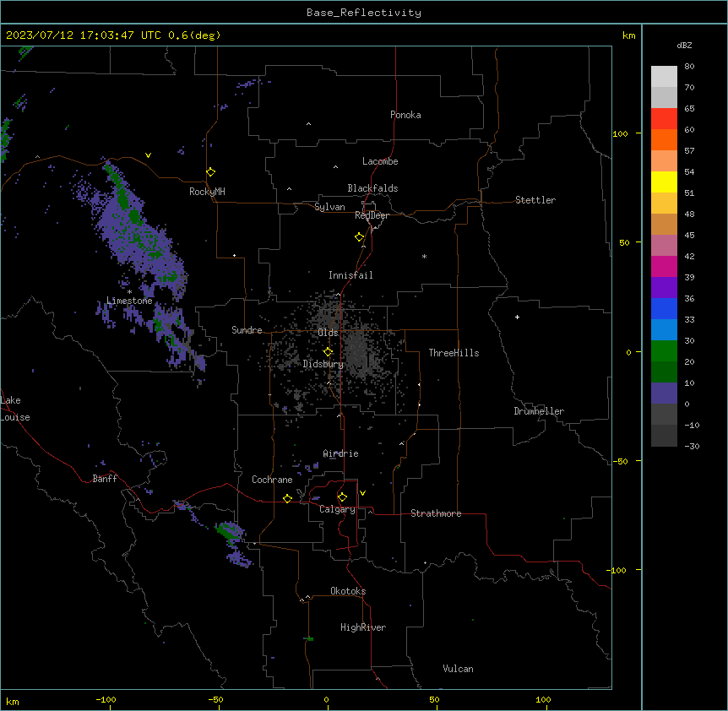Select the dark grey -10 dBZ legend swatch
The image size is (728, 711).
click(x=664, y=436)
